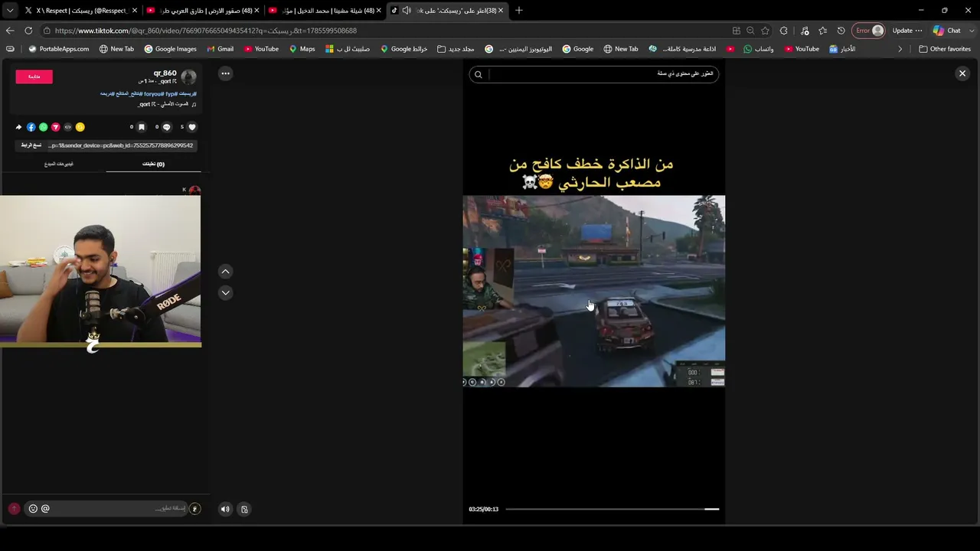Open the TikTok video more options menu

(x=225, y=73)
